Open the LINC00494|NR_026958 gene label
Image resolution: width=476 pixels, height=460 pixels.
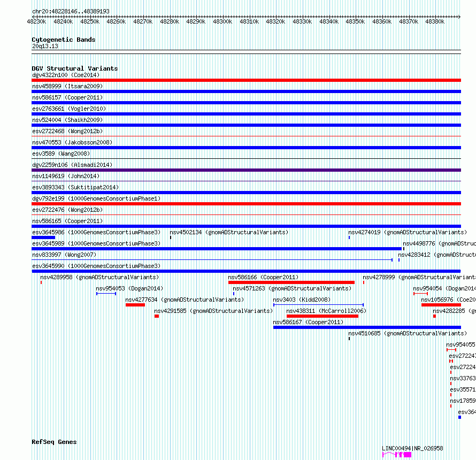point(412,448)
